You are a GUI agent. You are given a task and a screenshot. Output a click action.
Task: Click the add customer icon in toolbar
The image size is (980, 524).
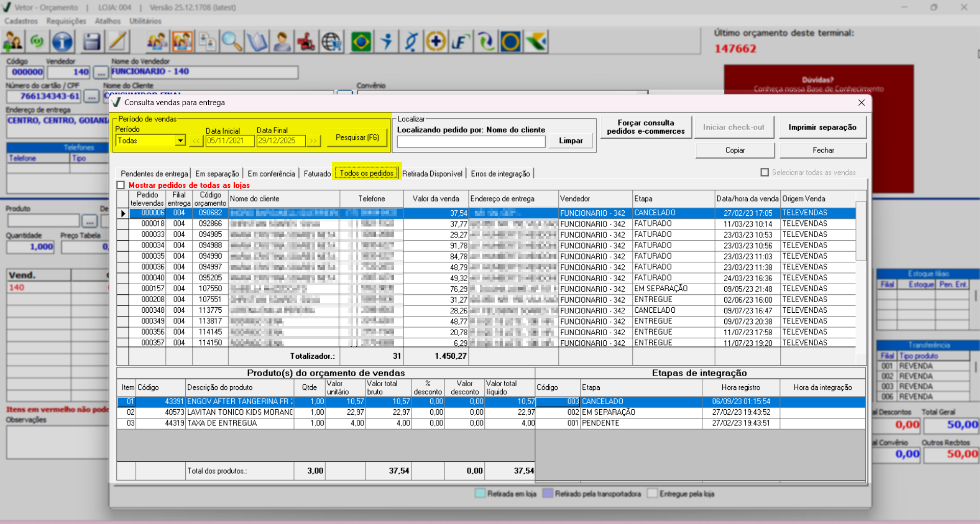coord(13,42)
